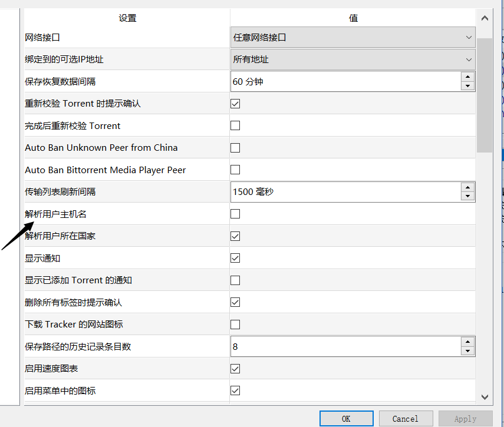504x427 pixels.
Task: Click the Cancel button
Action: tap(406, 419)
